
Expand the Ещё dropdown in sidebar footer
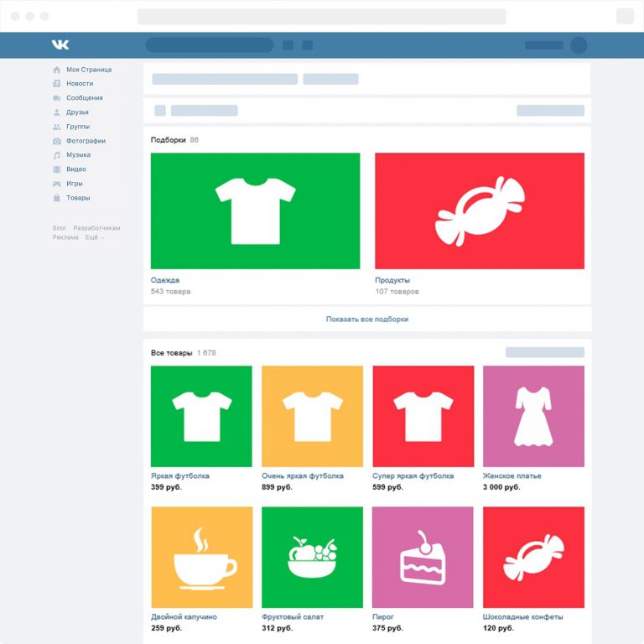[x=93, y=237]
